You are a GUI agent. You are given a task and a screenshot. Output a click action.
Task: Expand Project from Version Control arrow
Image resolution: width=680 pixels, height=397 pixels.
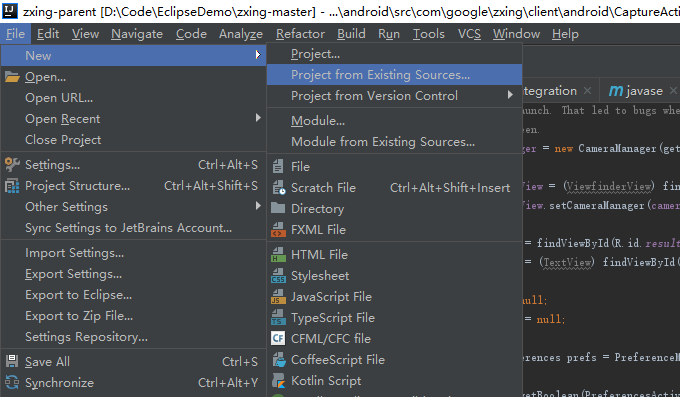point(510,95)
